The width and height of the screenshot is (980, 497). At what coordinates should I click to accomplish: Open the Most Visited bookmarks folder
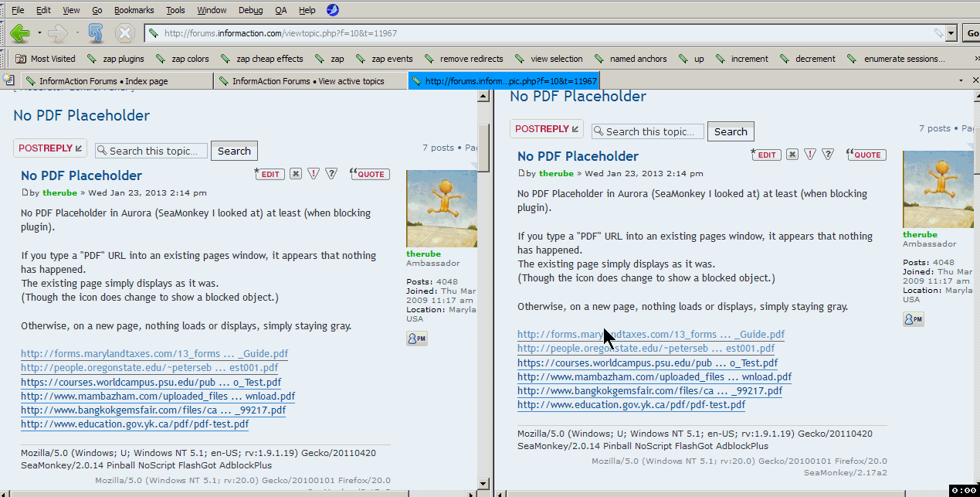point(46,59)
